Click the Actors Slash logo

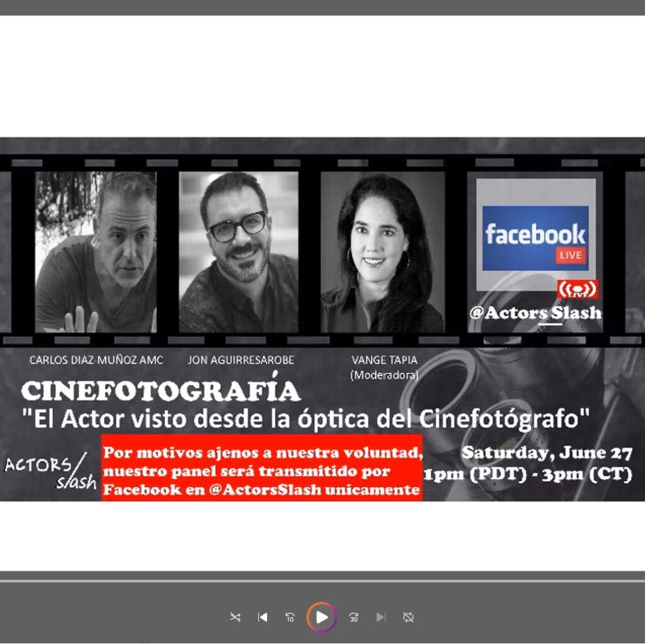pos(50,473)
